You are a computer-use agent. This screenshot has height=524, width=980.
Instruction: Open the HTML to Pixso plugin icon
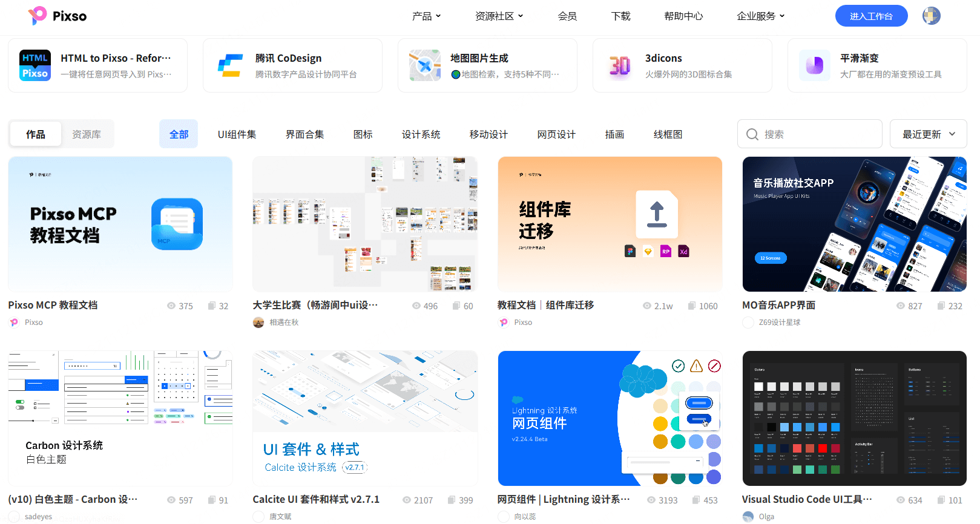(x=35, y=65)
